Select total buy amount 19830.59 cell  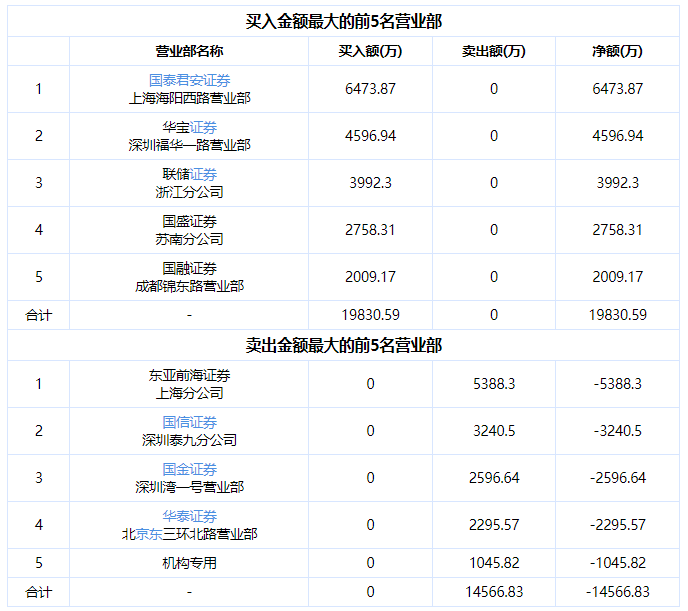tap(370, 315)
